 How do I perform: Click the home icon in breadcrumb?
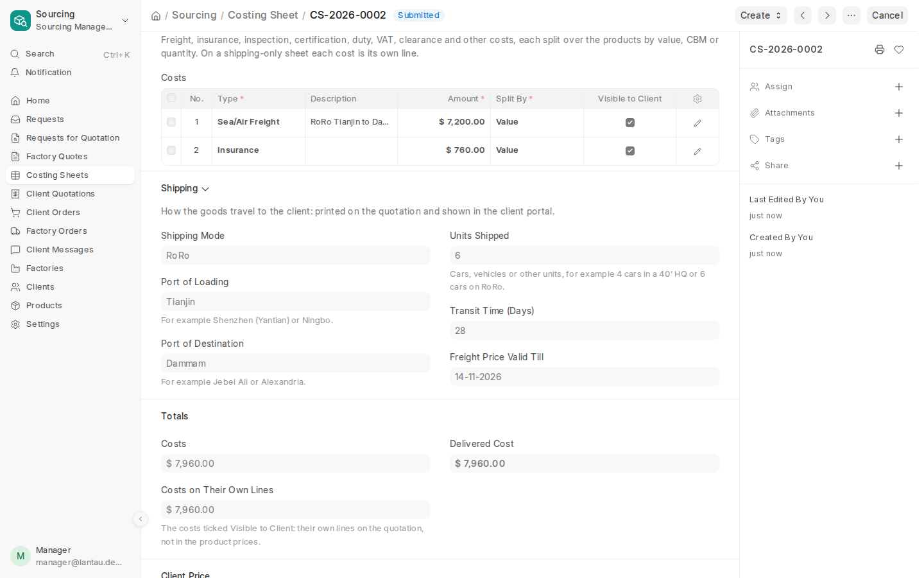click(x=156, y=16)
